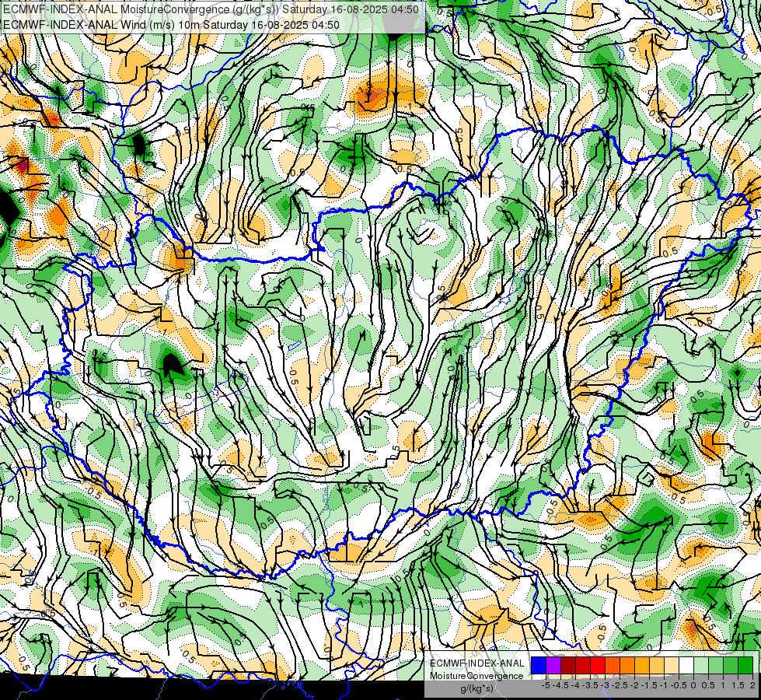
Task: Click the g/(kg*s) unit label in legend
Action: tap(477, 689)
